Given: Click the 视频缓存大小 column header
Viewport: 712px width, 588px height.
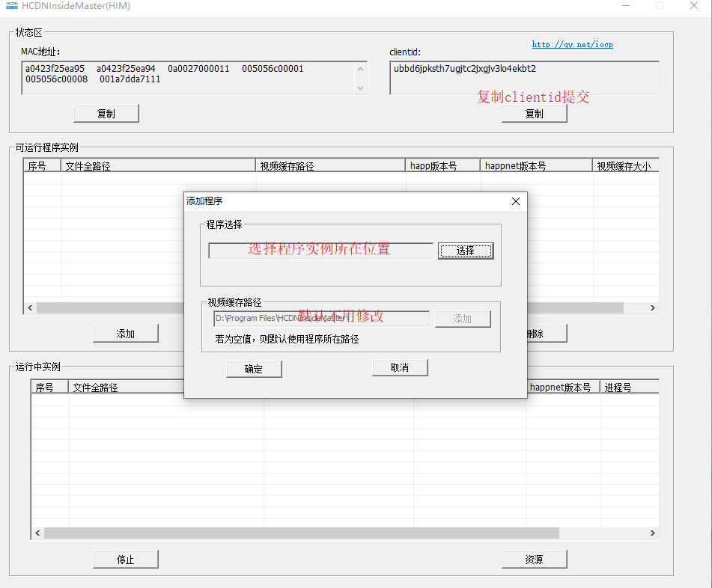Looking at the screenshot, I should point(626,166).
